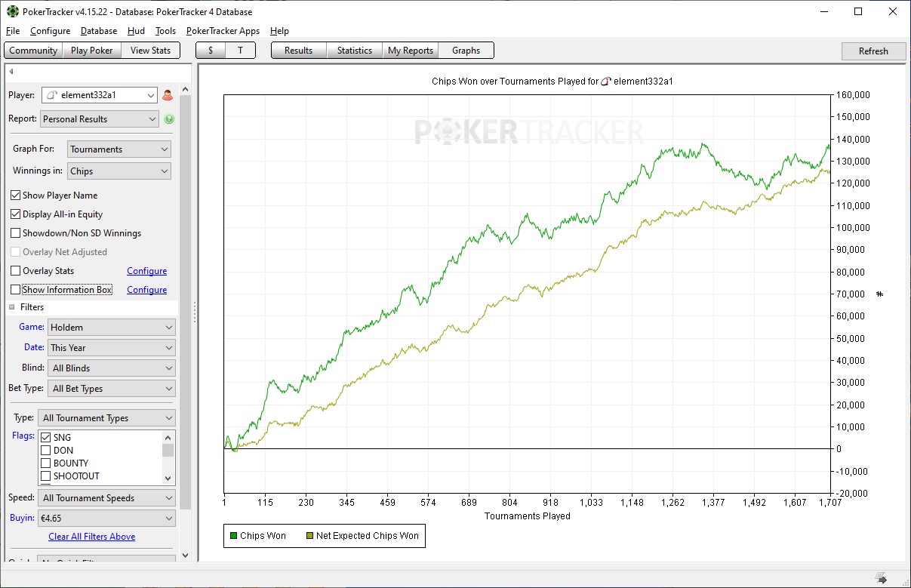911x588 pixels.
Task: Open the Tools menu
Action: coord(165,31)
